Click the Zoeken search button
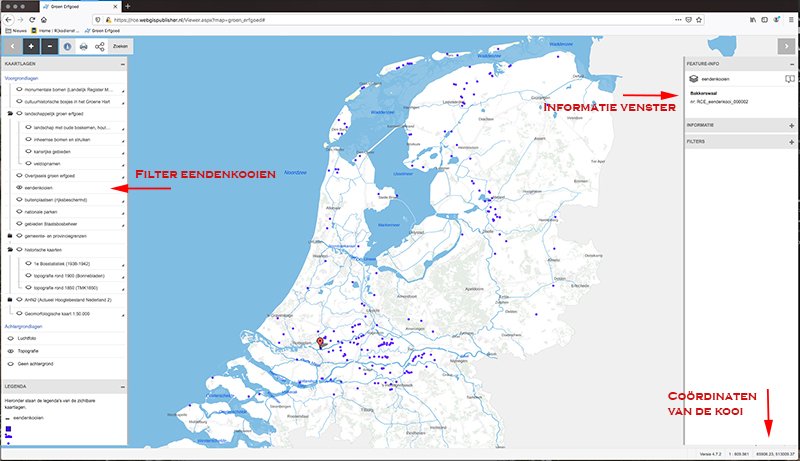800x461 pixels. 121,46
